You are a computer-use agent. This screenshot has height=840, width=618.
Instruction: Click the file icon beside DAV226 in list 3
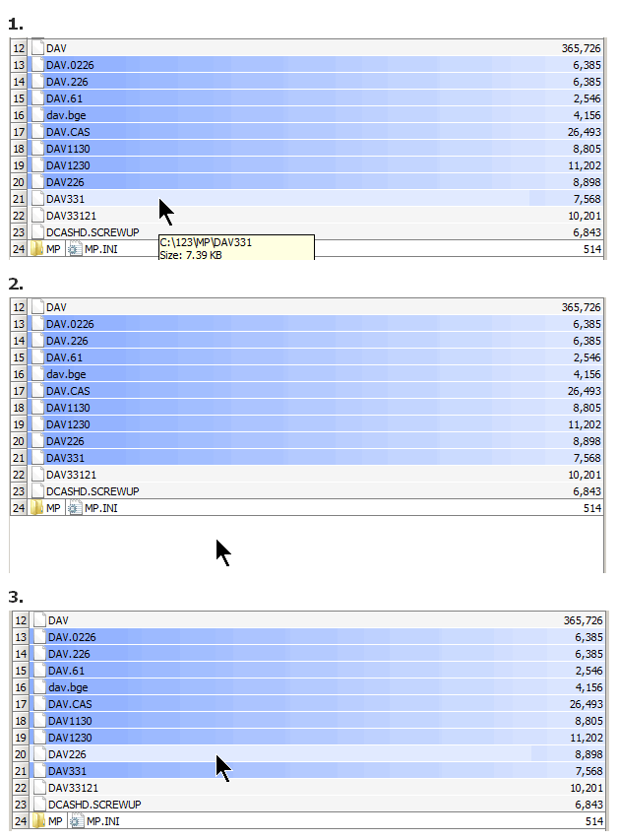(39, 754)
